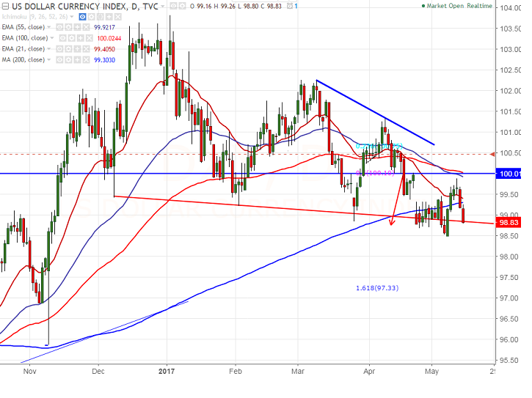Click the 99.3030 MA 200 value

tap(104, 60)
